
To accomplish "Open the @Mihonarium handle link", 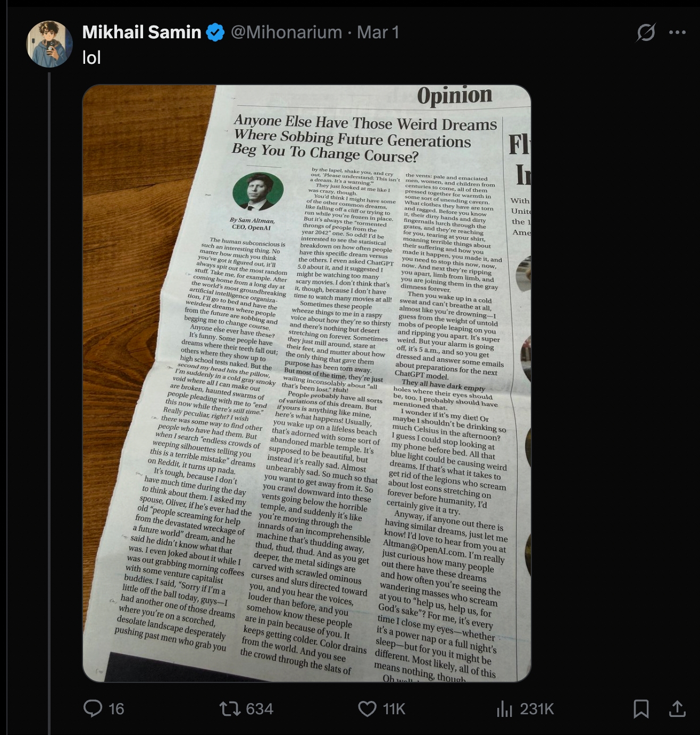I will click(286, 32).
